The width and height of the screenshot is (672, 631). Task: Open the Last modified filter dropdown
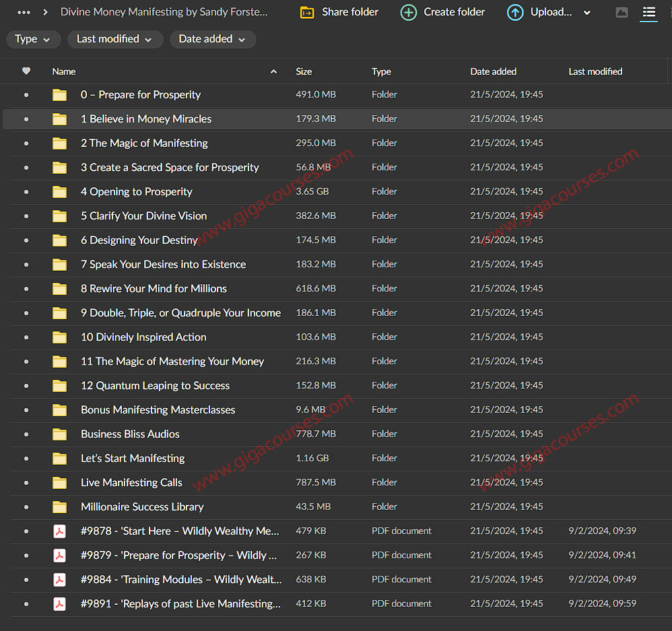[114, 39]
